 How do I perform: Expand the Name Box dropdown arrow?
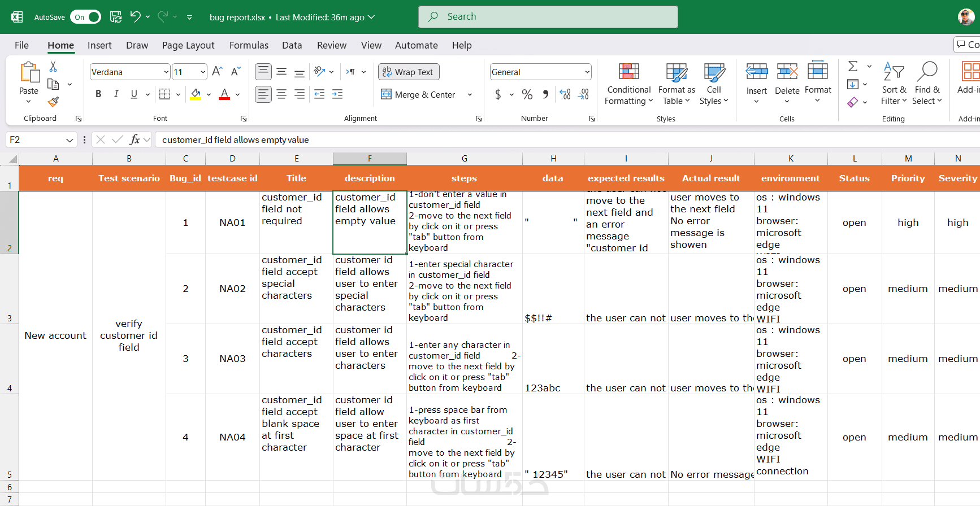[x=70, y=139]
